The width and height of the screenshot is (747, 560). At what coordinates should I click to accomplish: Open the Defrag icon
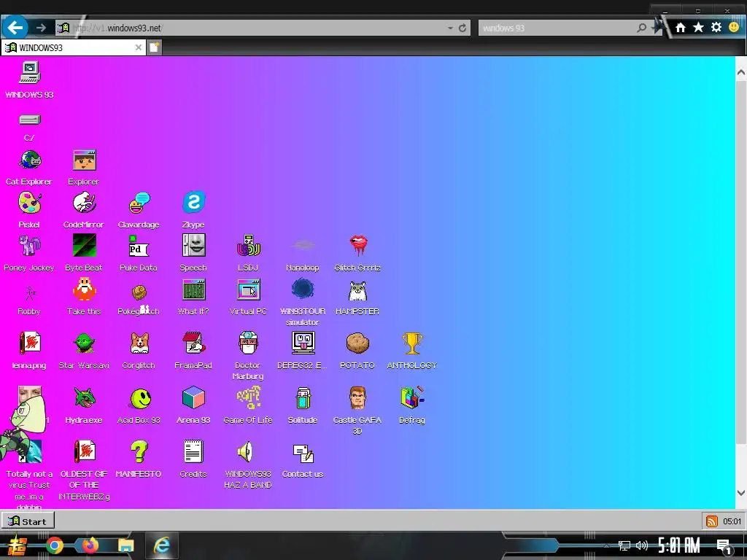pos(412,397)
